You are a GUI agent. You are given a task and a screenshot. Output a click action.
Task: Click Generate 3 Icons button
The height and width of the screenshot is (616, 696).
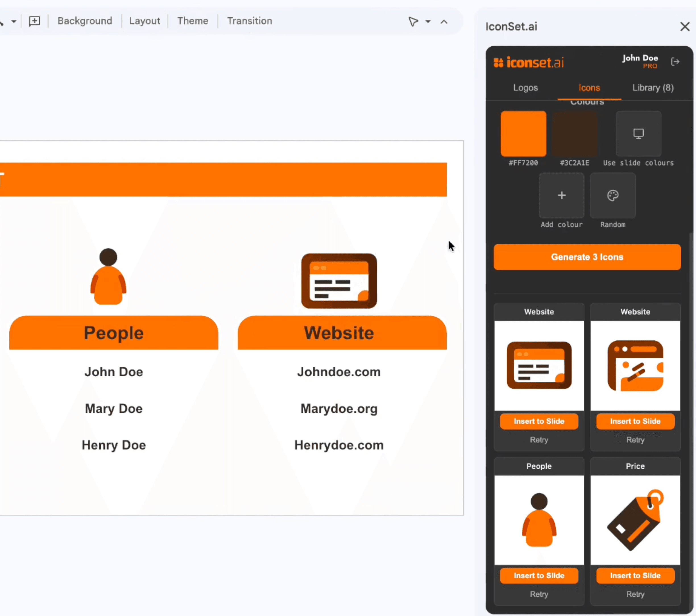point(587,257)
